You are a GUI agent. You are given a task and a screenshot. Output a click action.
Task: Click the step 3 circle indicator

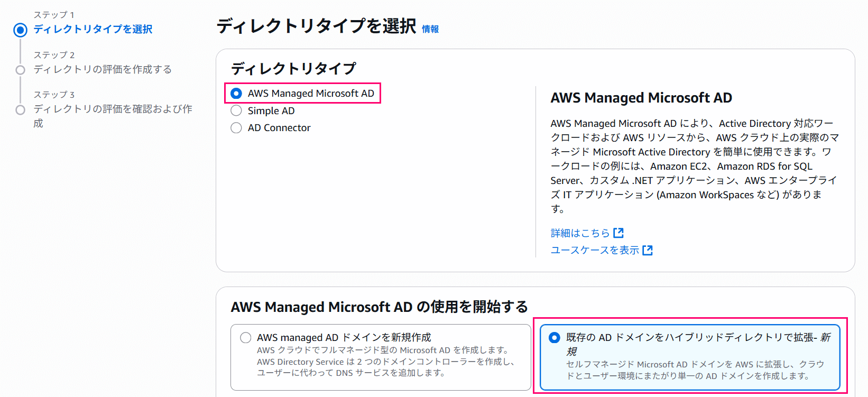(x=21, y=110)
